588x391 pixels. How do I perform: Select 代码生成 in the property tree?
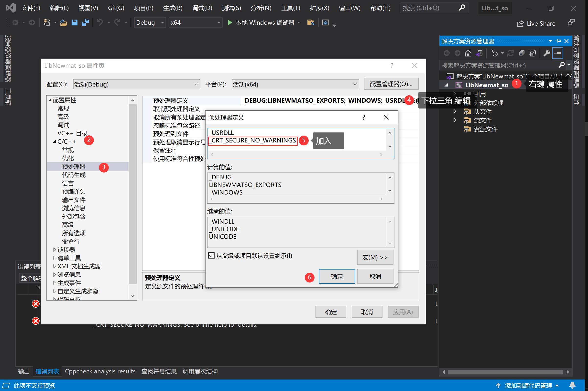tap(74, 175)
